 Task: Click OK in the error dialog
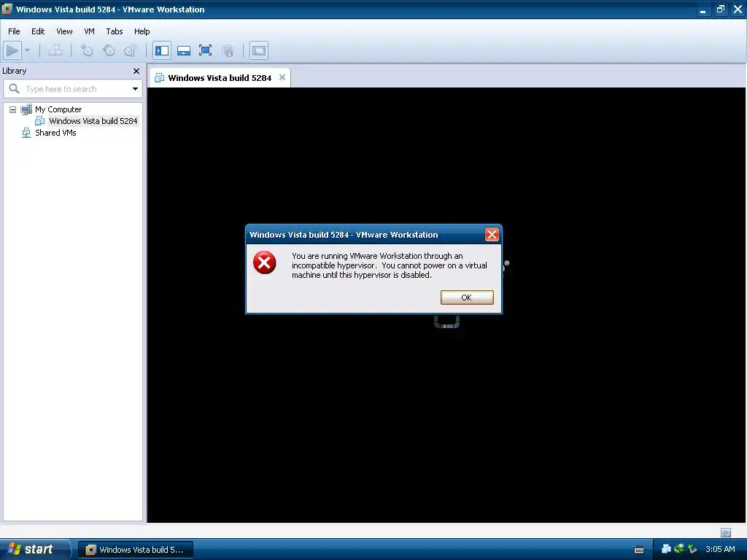pyautogui.click(x=467, y=297)
